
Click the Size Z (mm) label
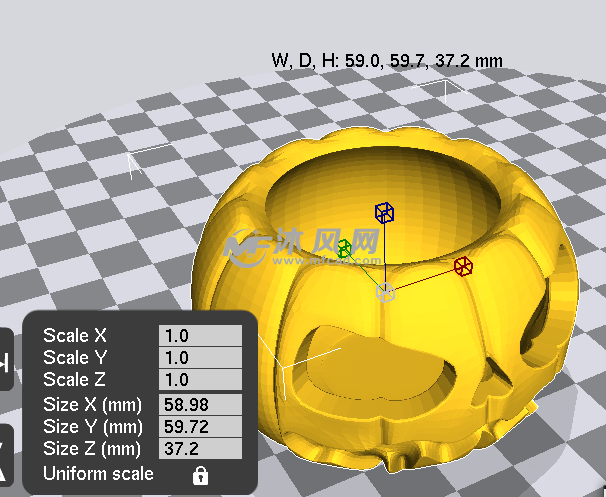(x=91, y=449)
